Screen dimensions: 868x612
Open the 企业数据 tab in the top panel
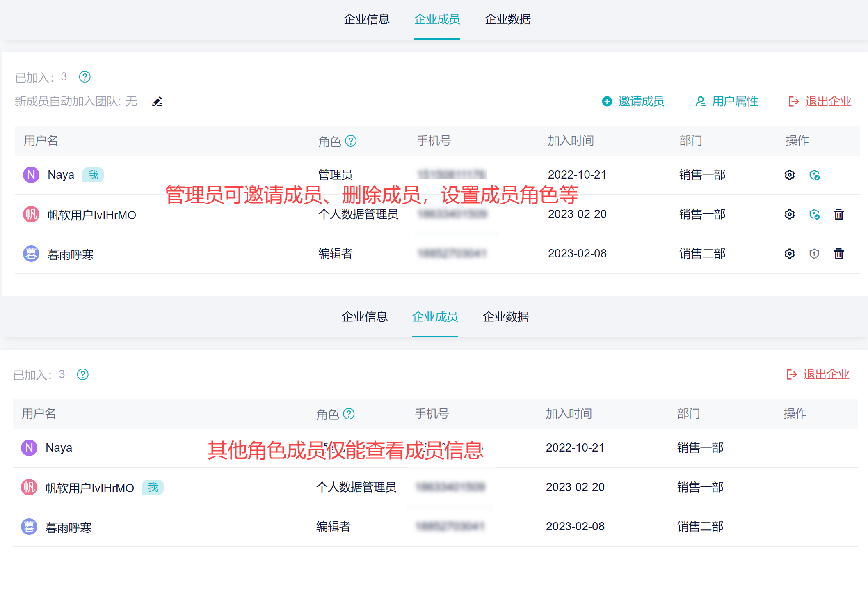pos(507,19)
